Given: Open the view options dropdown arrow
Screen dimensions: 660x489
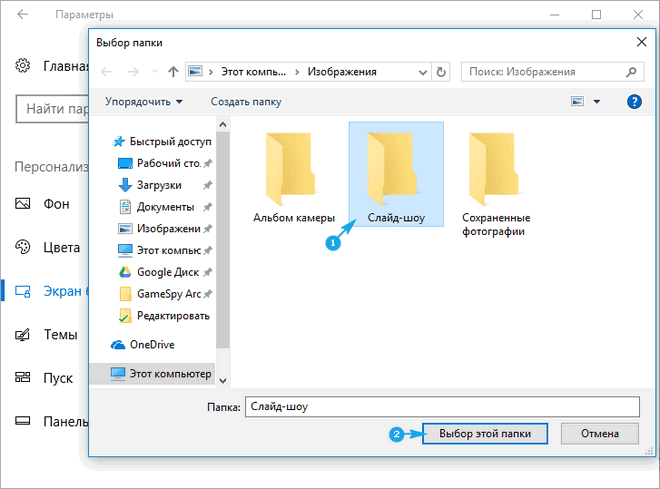Looking at the screenshot, I should (597, 101).
